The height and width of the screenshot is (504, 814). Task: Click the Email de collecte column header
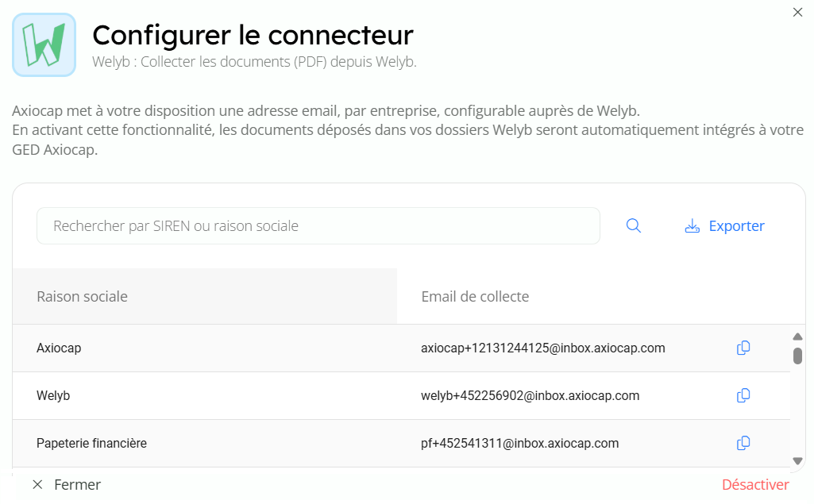coord(475,296)
